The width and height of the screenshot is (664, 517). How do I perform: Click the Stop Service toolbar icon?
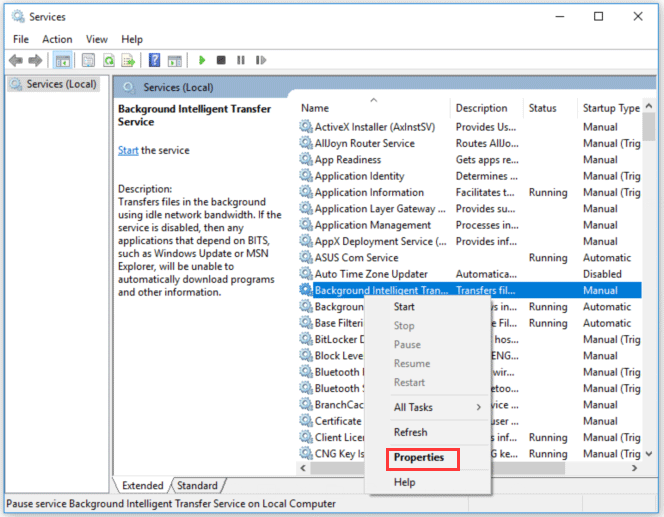point(221,60)
